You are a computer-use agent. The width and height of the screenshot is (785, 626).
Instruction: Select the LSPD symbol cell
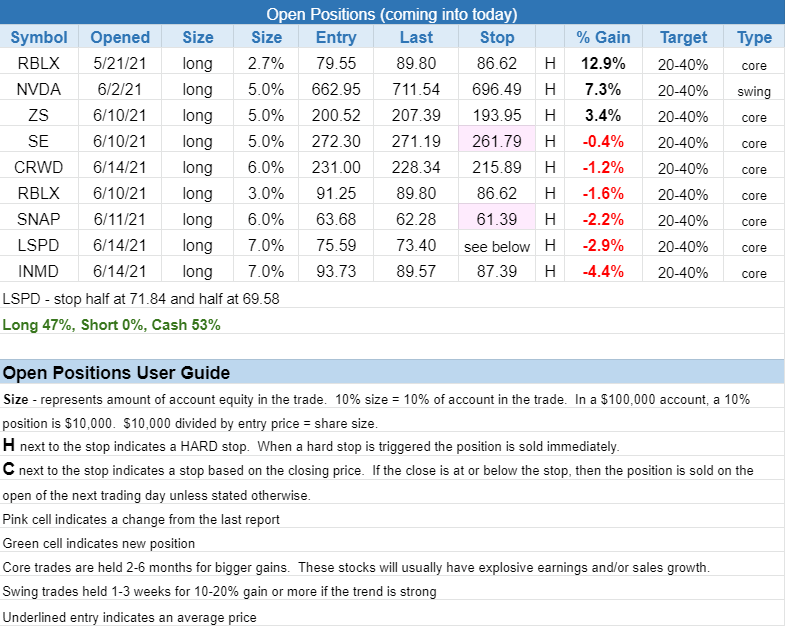pos(39,245)
